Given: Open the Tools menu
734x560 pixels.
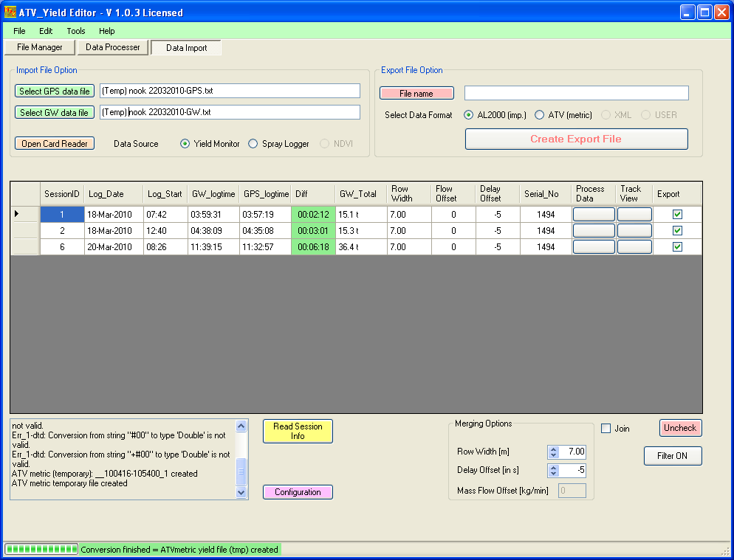Looking at the screenshot, I should (75, 31).
